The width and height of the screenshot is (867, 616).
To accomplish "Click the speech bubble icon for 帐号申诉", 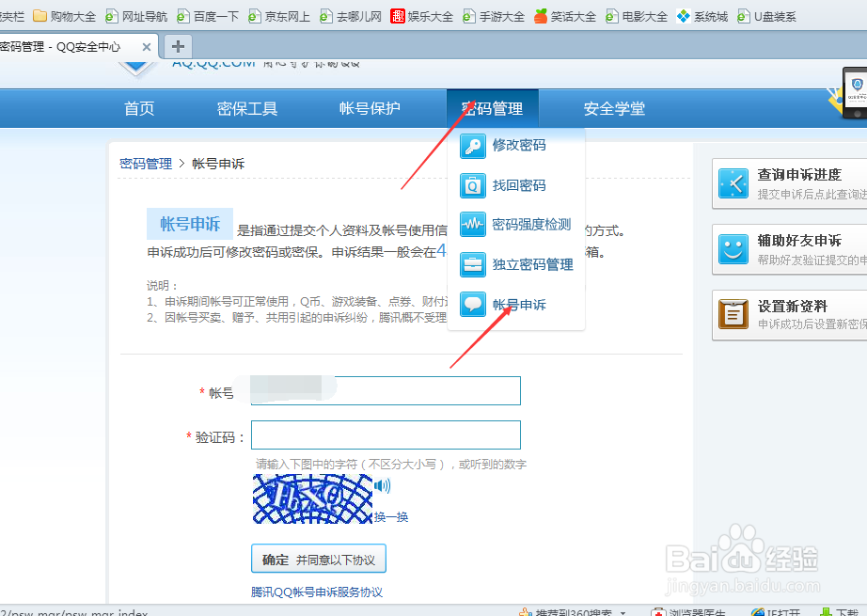I will [x=473, y=304].
